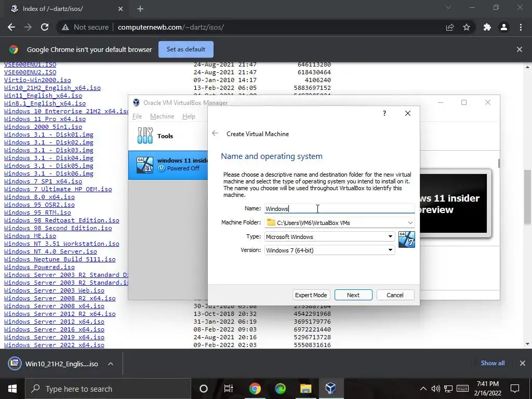This screenshot has height=399, width=532.
Task: Click the Chrome address bar URL
Action: coord(170,27)
